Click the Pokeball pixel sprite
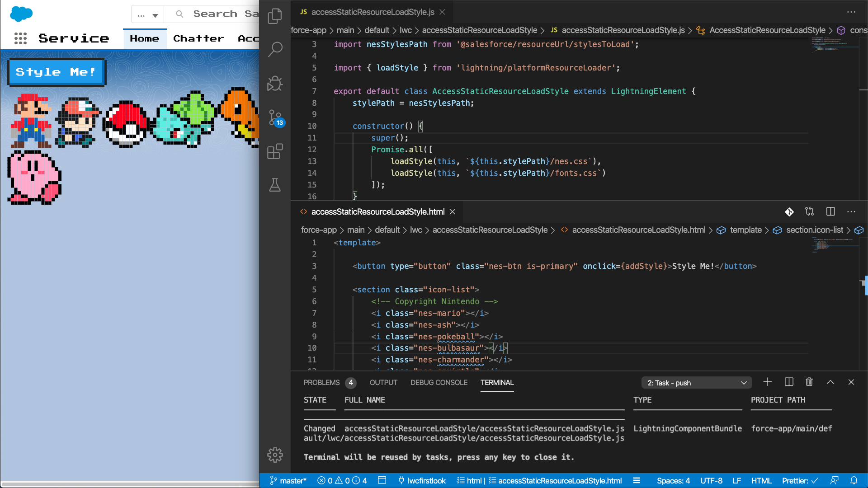The height and width of the screenshot is (488, 868). [126, 125]
